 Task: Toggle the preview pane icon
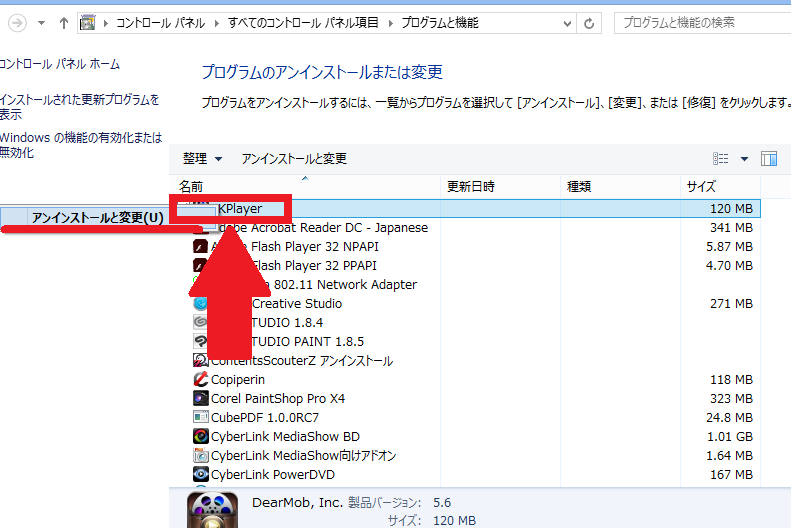769,159
